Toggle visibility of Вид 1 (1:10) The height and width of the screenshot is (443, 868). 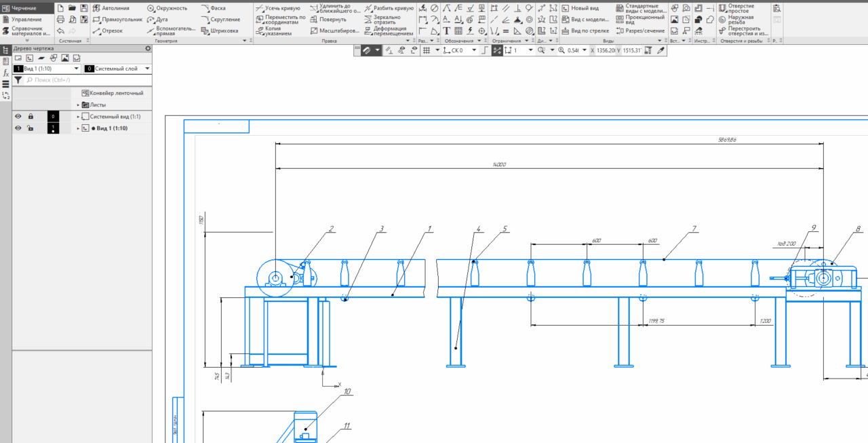click(18, 128)
